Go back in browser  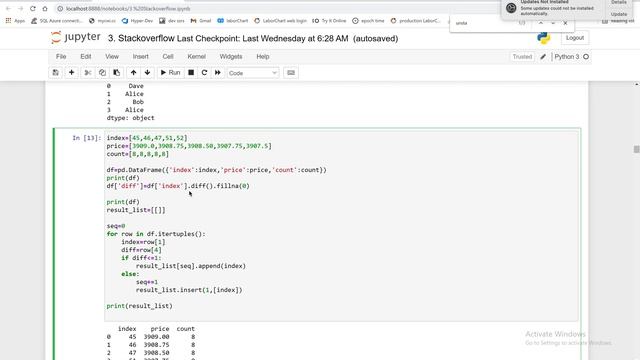8,9
